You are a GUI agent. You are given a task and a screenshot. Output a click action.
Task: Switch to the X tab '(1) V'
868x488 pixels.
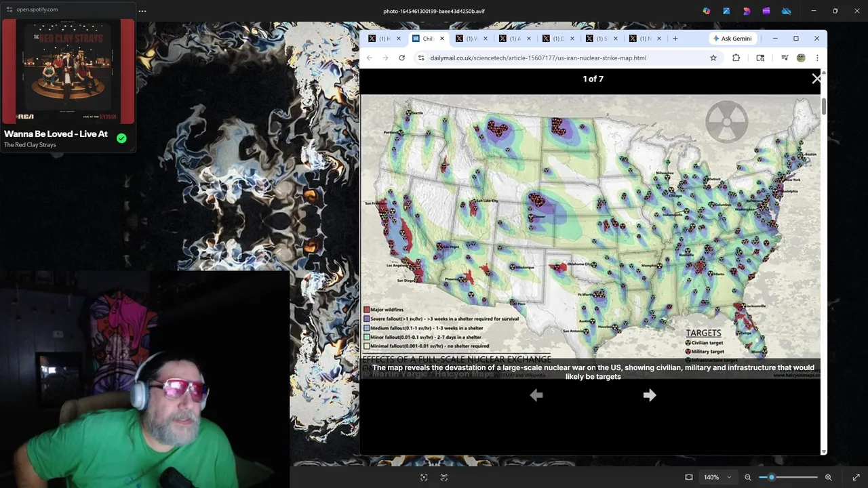tap(467, 39)
